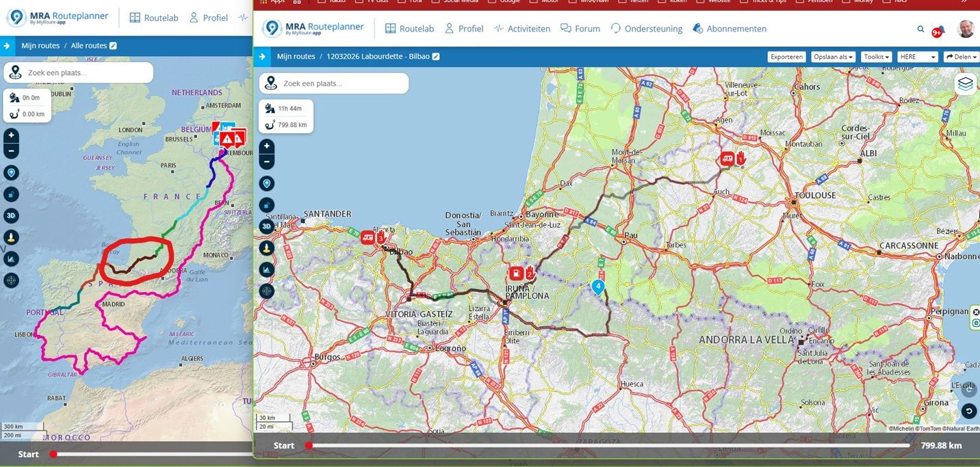Zoom in on the right map

(x=267, y=146)
